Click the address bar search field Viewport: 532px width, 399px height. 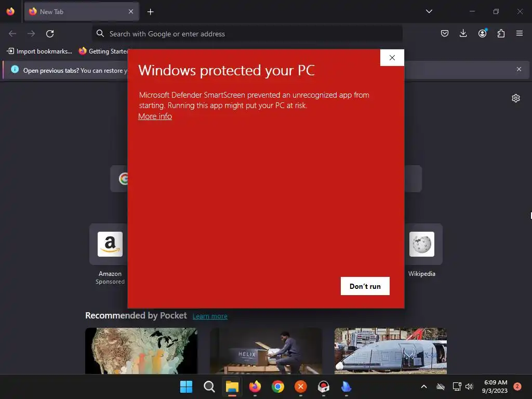(247, 34)
